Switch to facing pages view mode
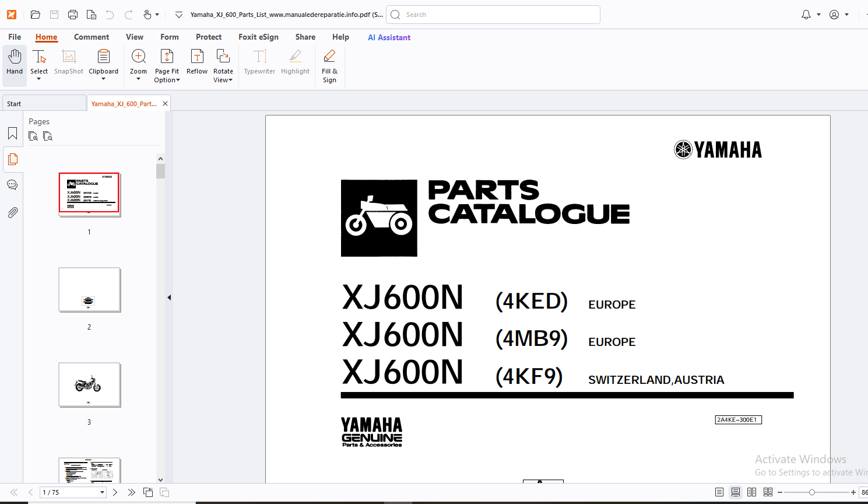Image resolution: width=868 pixels, height=504 pixels. click(752, 492)
